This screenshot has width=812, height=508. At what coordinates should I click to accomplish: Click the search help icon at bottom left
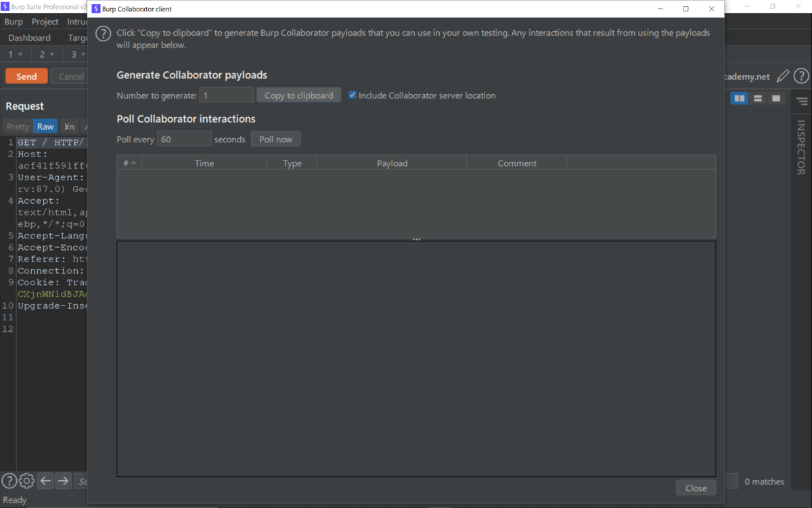(x=9, y=481)
